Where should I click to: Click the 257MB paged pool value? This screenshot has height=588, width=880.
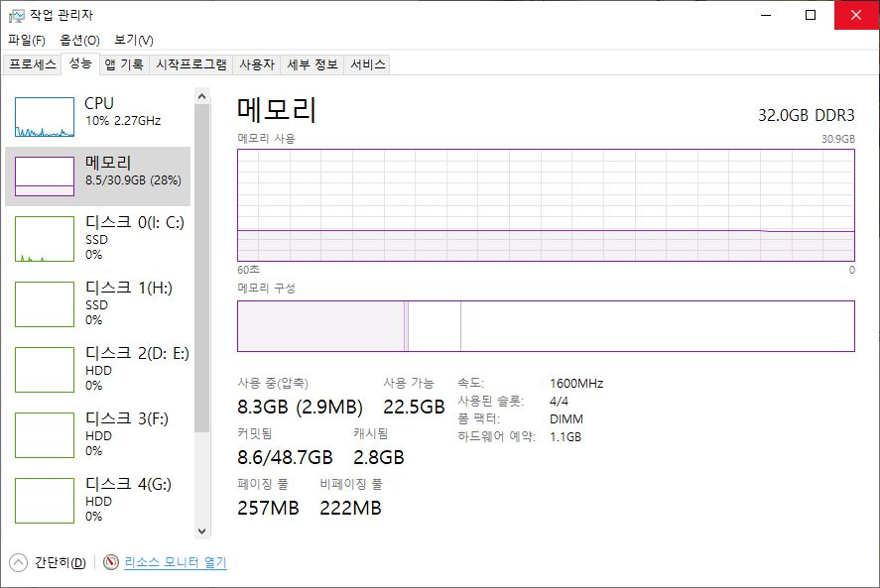268,508
